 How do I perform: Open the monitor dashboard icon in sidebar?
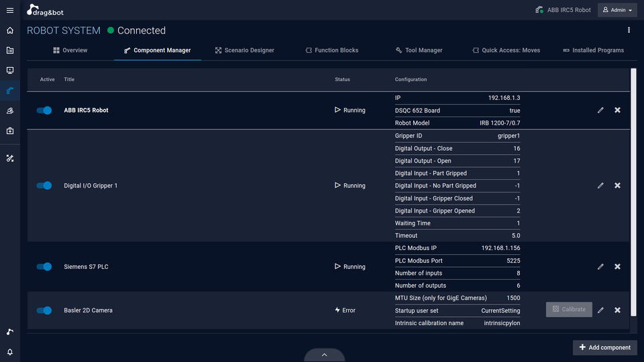coord(10,70)
